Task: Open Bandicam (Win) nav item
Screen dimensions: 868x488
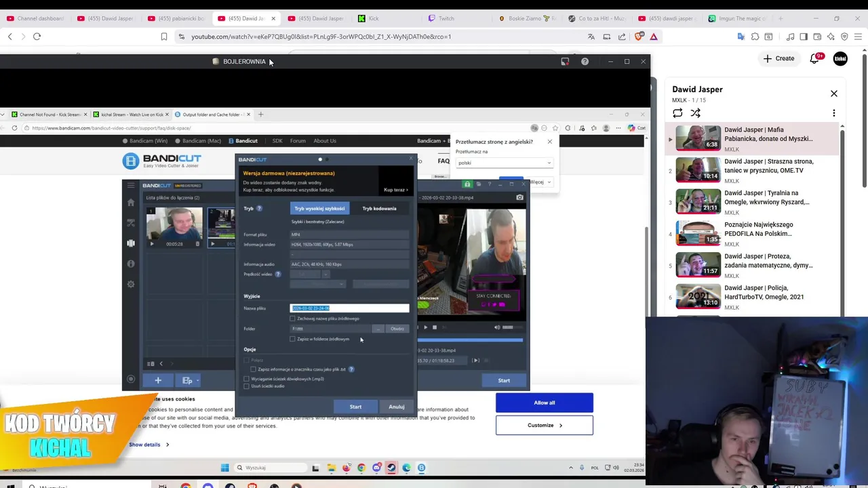Action: point(145,141)
